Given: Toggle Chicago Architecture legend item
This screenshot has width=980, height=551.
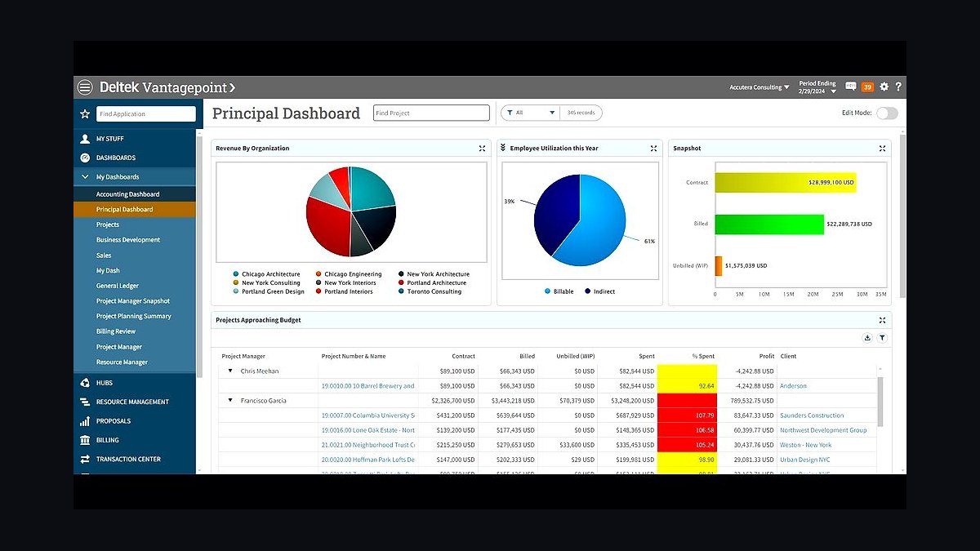Looking at the screenshot, I should tap(266, 274).
